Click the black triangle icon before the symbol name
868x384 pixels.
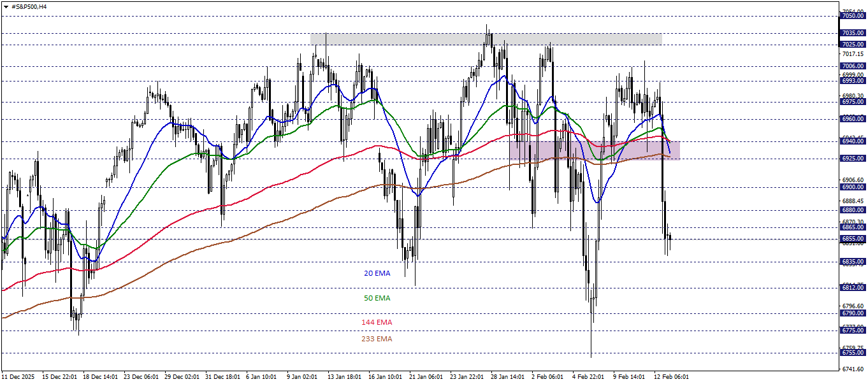tap(6, 6)
